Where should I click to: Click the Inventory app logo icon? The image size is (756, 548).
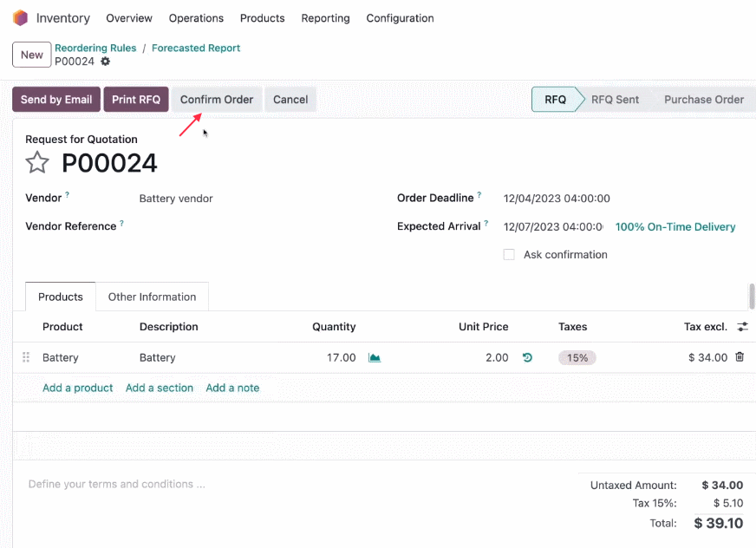(x=20, y=18)
